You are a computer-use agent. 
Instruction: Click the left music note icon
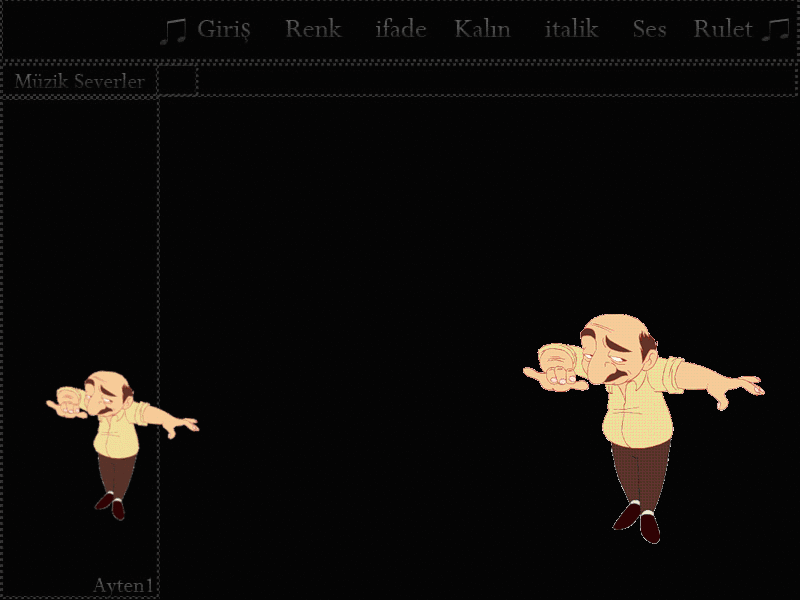173,32
